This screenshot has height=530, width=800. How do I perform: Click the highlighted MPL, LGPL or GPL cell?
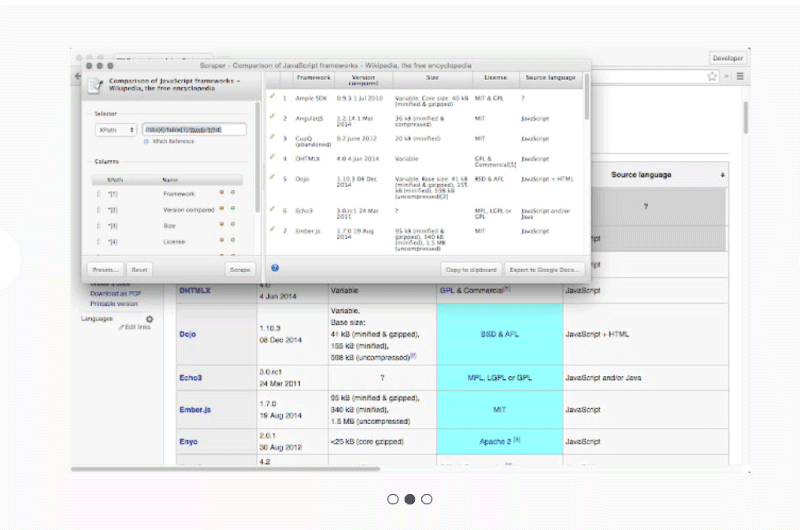(x=499, y=377)
